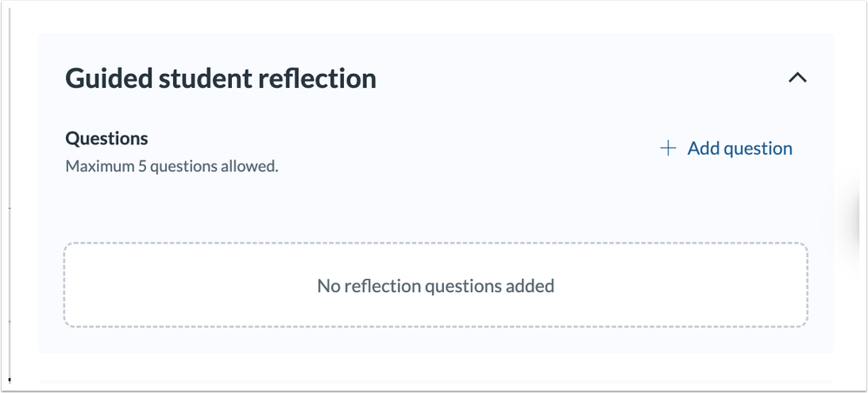Select the Questions label

point(107,138)
